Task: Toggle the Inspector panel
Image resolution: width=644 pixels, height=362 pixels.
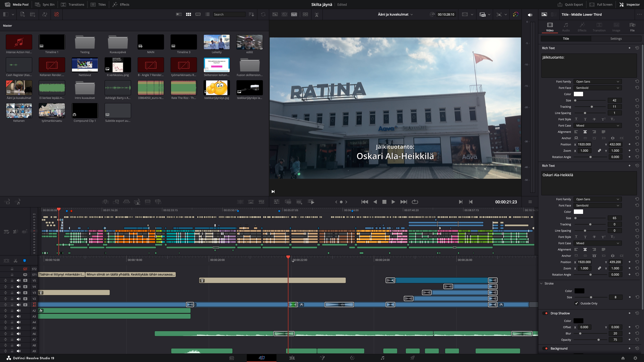Action: (x=630, y=5)
